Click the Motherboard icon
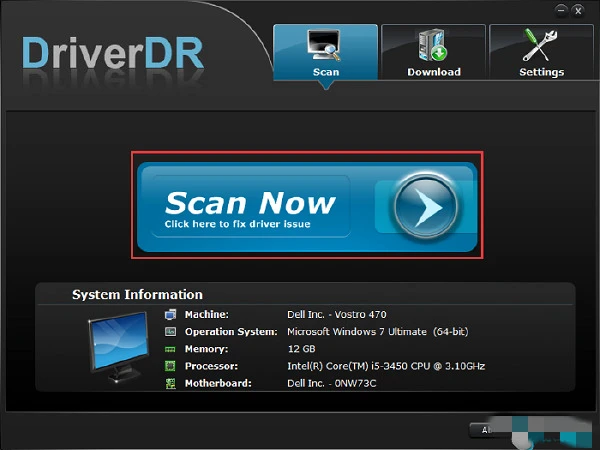The image size is (600, 450). click(x=171, y=383)
